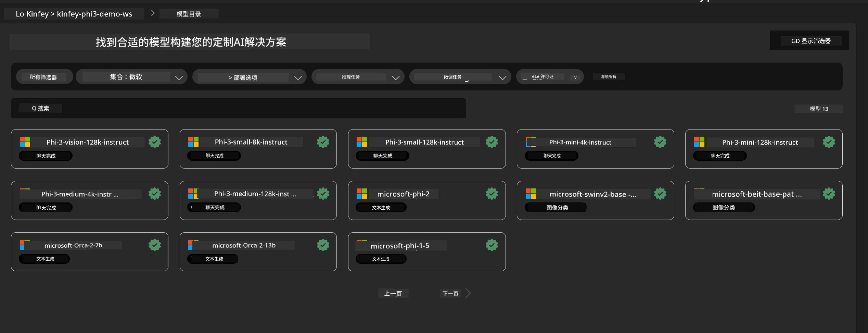The height and width of the screenshot is (333, 868).
Task: Click the verified badge on Phi-3-mini-4k-instruct
Action: (x=660, y=142)
